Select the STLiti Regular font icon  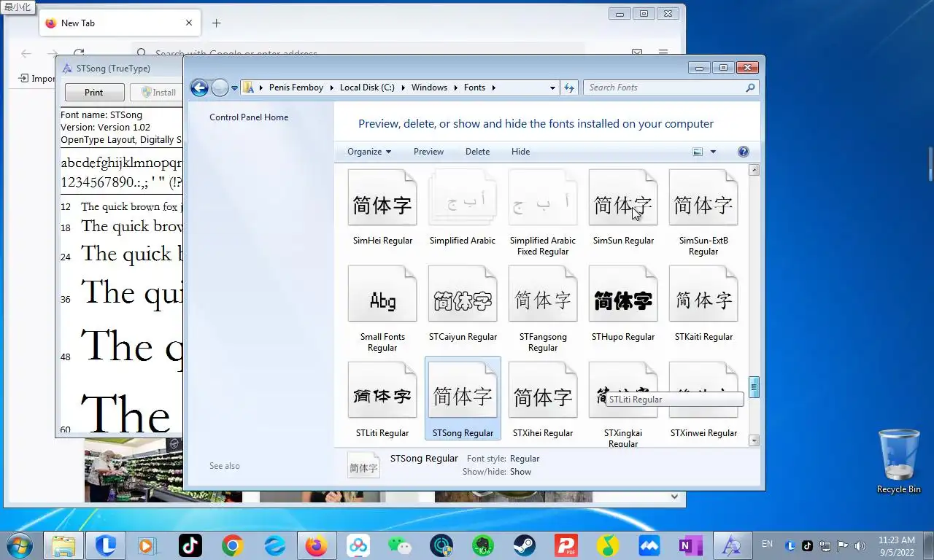coord(382,391)
